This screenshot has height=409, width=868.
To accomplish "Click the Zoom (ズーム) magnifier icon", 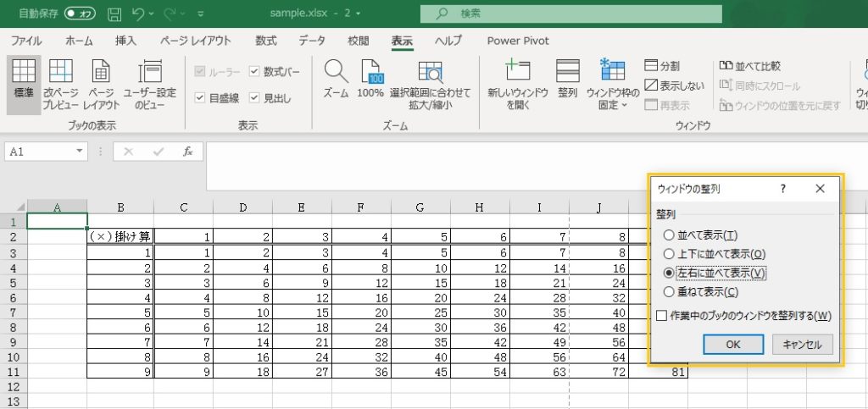I will pos(337,73).
